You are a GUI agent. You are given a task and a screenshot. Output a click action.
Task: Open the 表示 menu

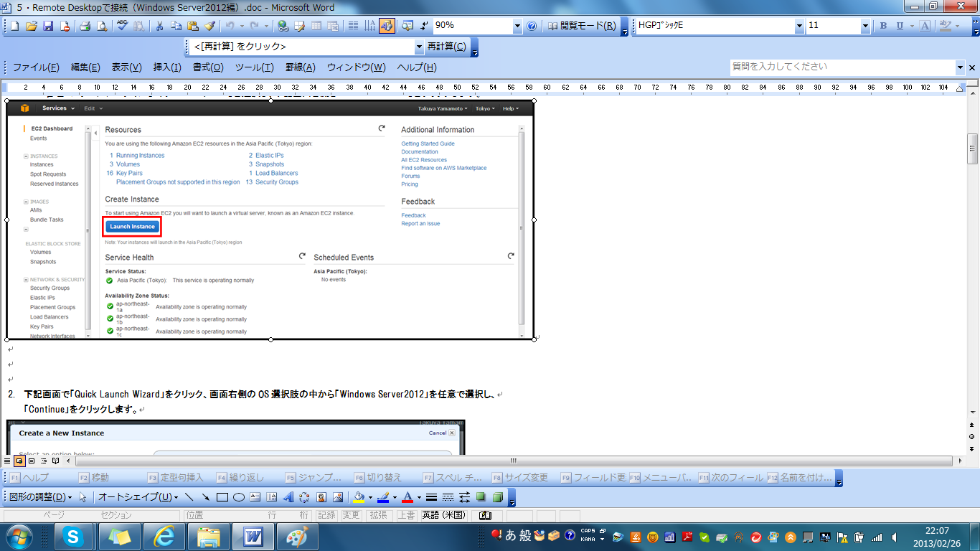pos(126,67)
